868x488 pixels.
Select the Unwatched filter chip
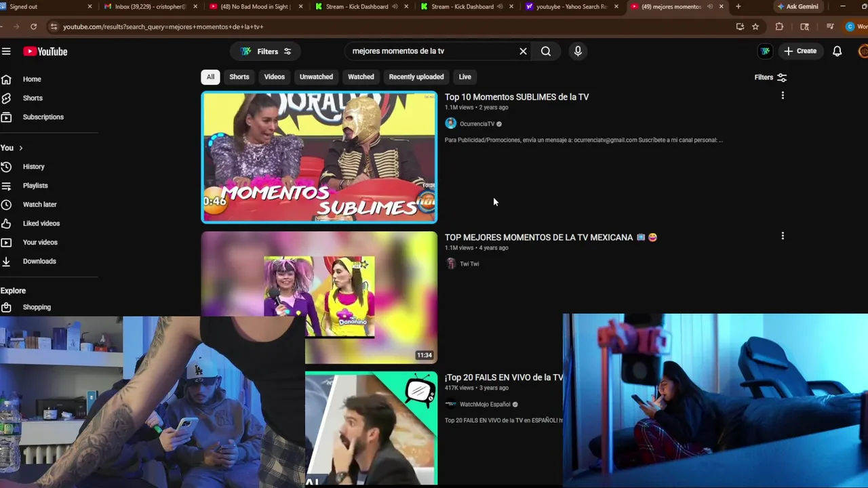(x=316, y=77)
